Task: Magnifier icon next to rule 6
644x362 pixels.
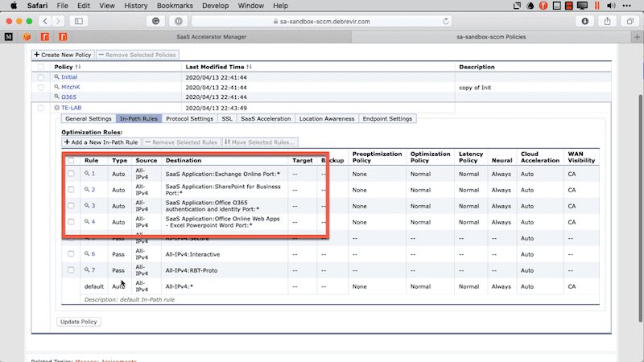Action: 87,254
